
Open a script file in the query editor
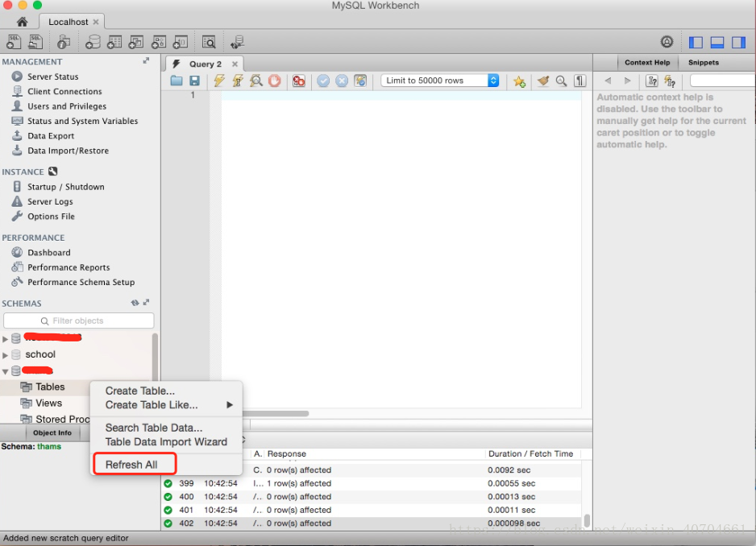(177, 81)
